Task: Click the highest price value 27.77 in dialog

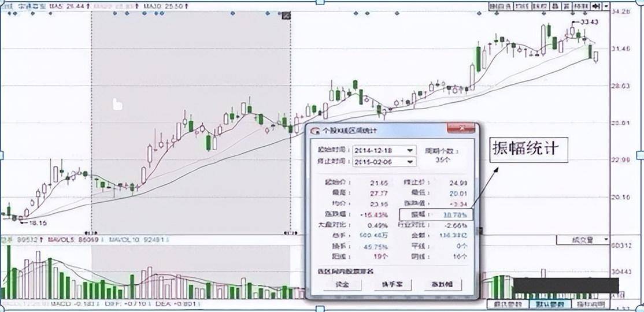Action: pyautogui.click(x=378, y=192)
